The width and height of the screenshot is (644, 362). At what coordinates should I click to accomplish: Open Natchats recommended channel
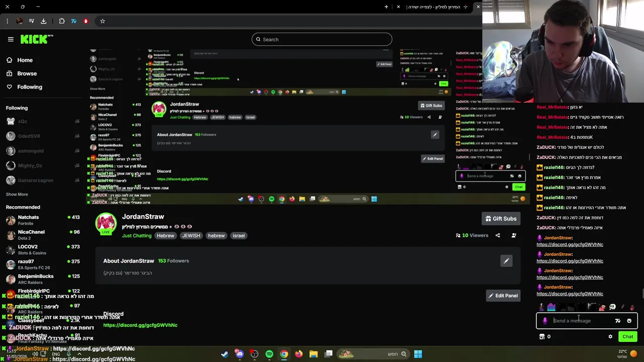click(x=43, y=220)
